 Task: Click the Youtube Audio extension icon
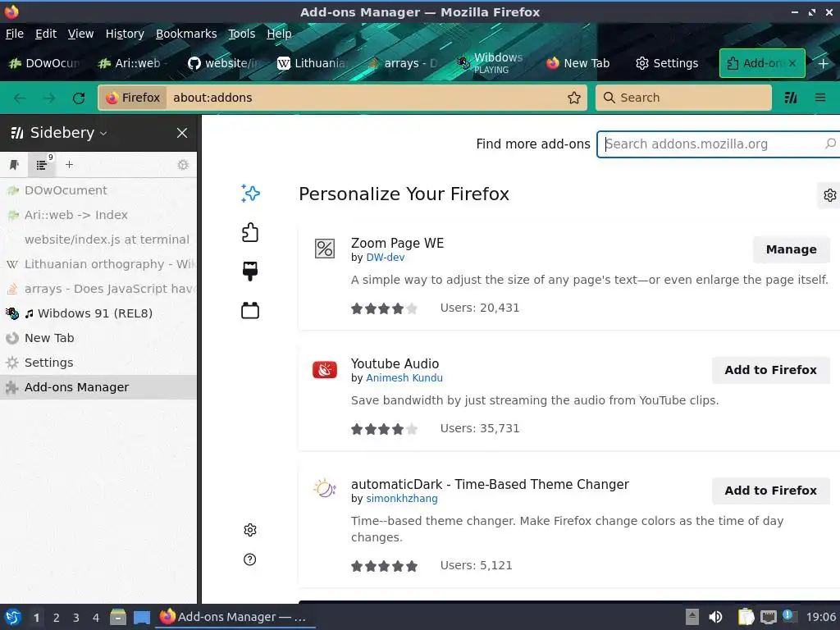[x=325, y=370]
